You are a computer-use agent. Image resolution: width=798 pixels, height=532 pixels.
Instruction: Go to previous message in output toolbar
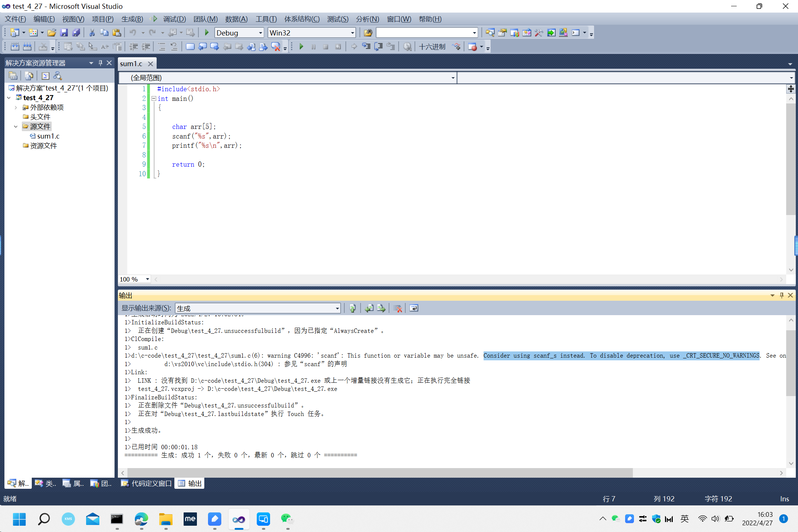369,308
